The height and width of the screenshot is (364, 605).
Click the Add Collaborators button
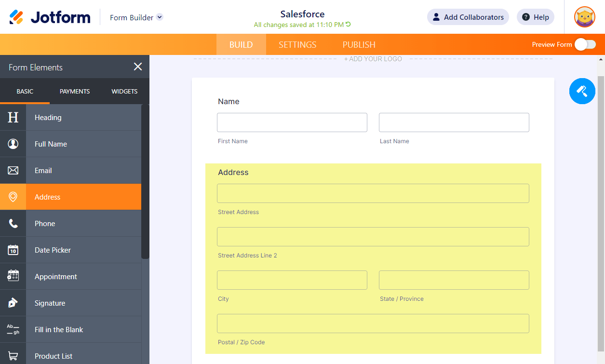(468, 17)
